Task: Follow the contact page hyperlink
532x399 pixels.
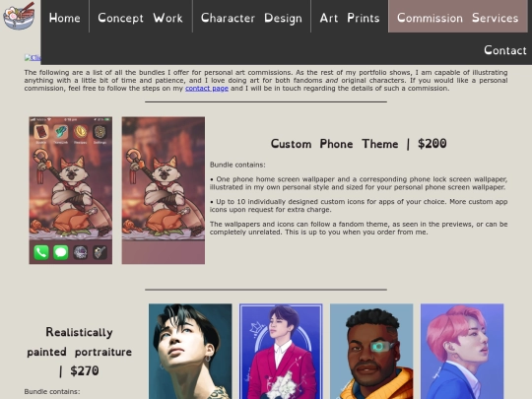Action: [x=207, y=89]
